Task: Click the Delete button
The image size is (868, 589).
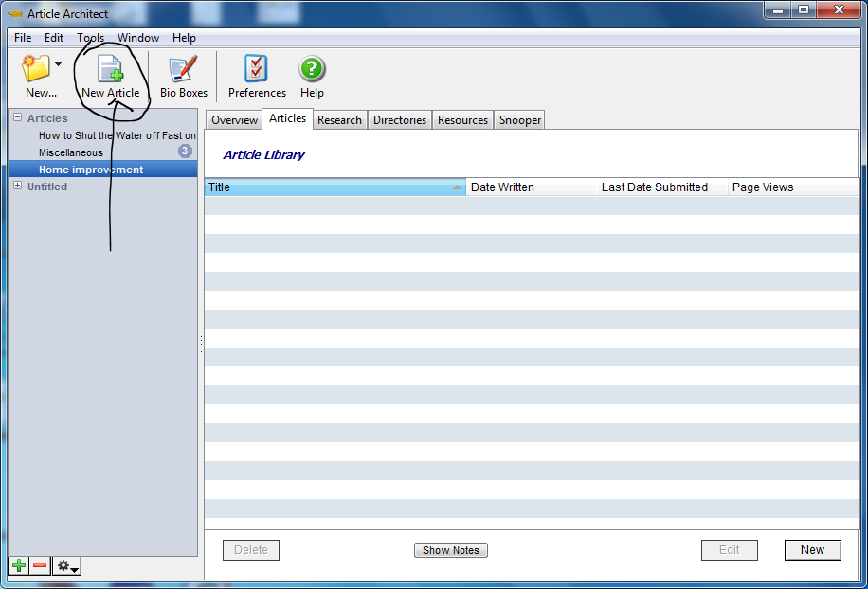Action: pos(251,550)
